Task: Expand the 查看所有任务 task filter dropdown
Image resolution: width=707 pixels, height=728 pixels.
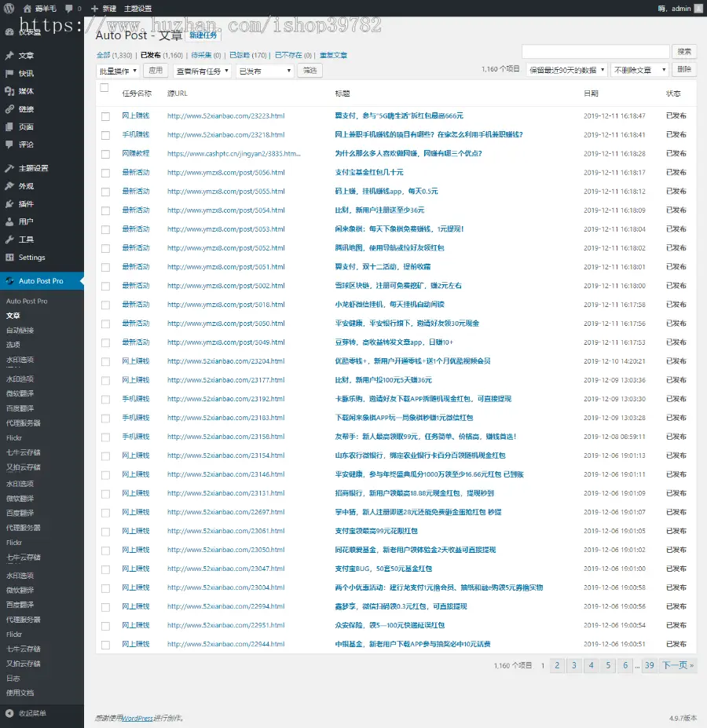Action: point(203,71)
